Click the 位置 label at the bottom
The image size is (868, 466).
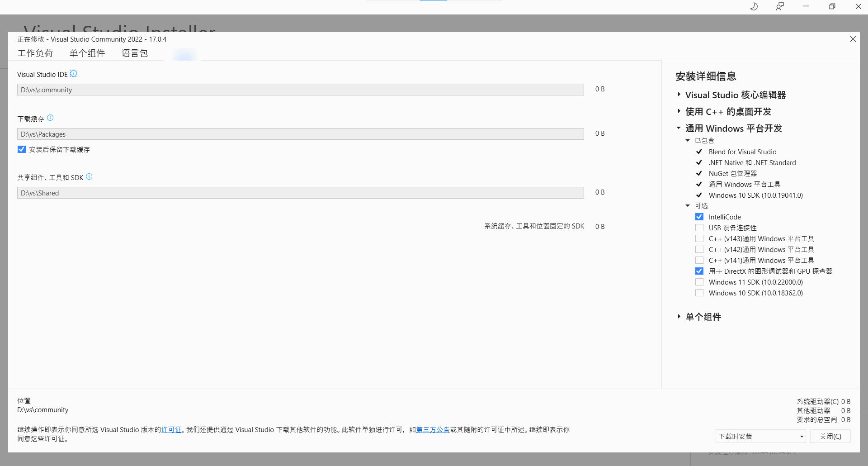click(x=24, y=400)
